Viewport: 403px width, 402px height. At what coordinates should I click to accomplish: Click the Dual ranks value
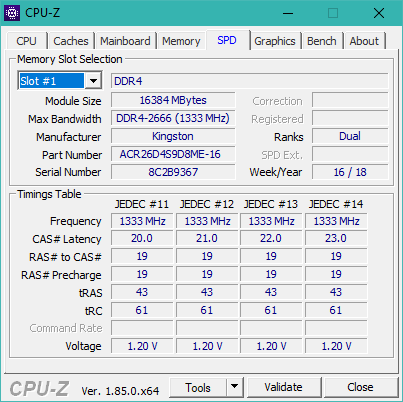(x=350, y=136)
